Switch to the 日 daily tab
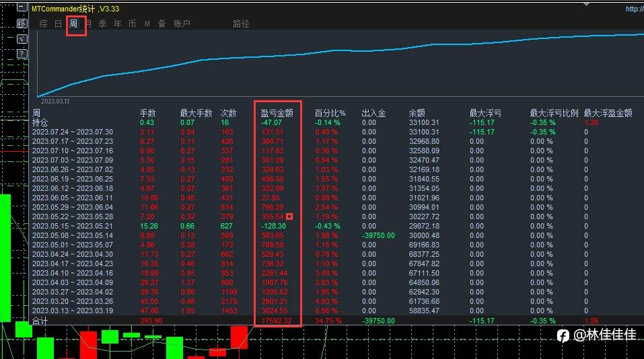644x359 pixels. point(59,24)
